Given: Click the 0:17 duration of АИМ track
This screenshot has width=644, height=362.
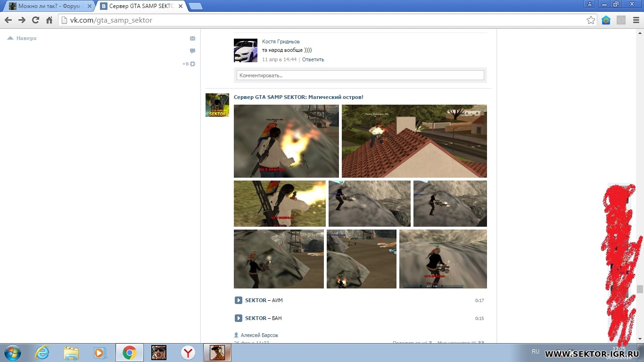Looking at the screenshot, I should pos(479,301).
